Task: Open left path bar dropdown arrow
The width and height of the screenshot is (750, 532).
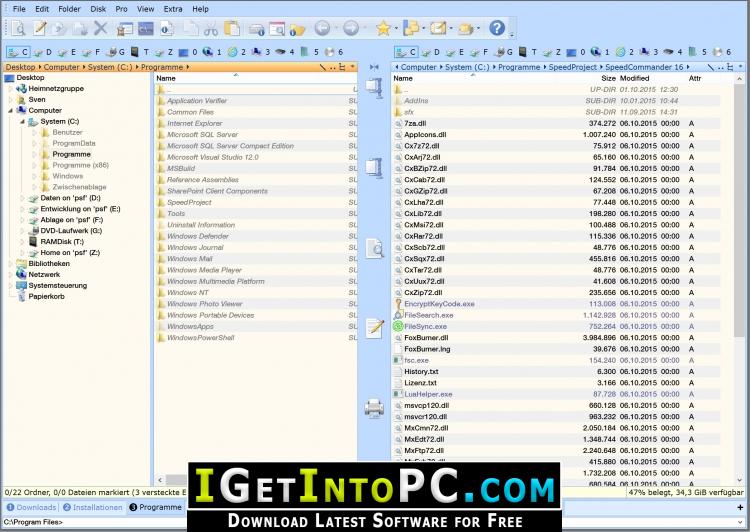Action: [x=353, y=66]
